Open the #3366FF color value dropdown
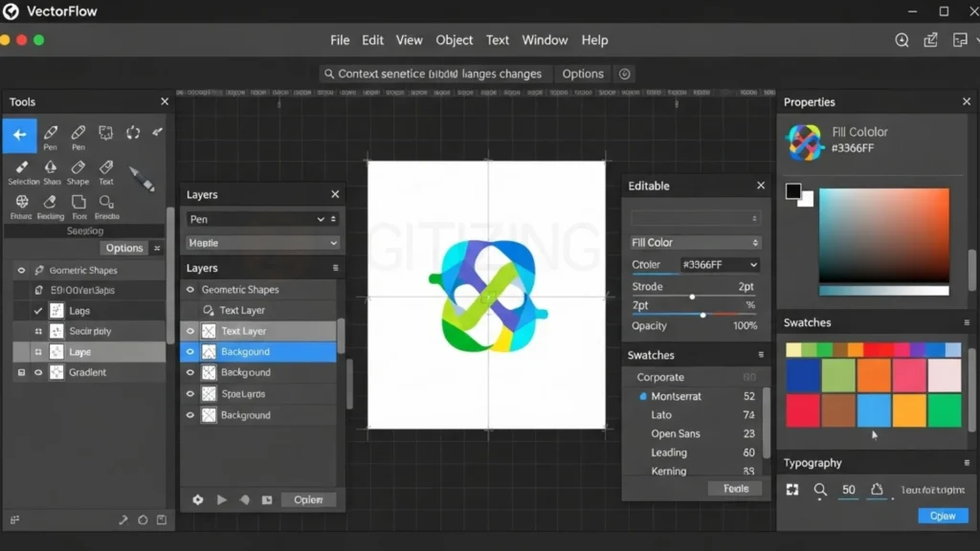Screen dimensions: 980x551 720,265
